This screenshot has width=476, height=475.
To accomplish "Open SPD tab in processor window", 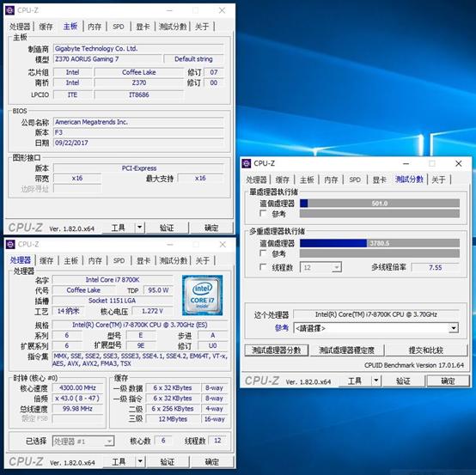I will point(119,261).
